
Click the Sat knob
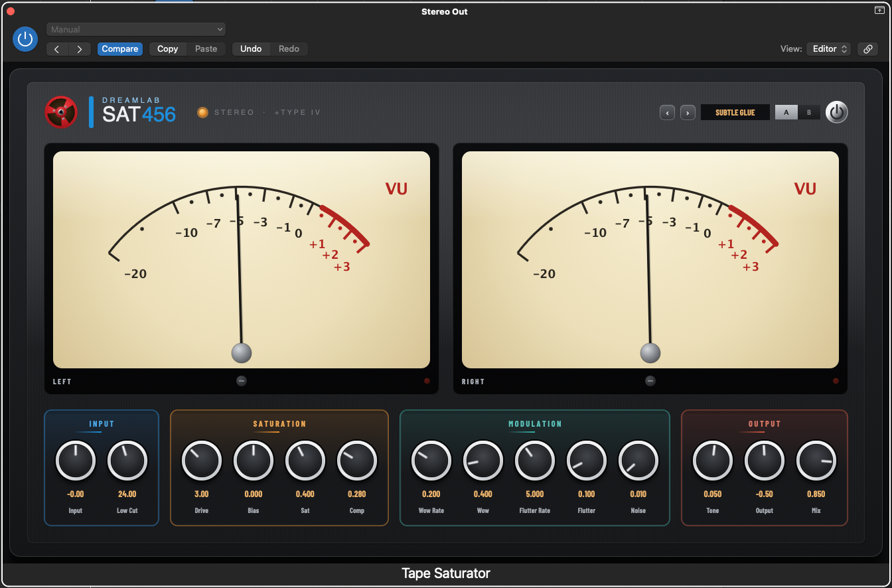click(x=305, y=461)
